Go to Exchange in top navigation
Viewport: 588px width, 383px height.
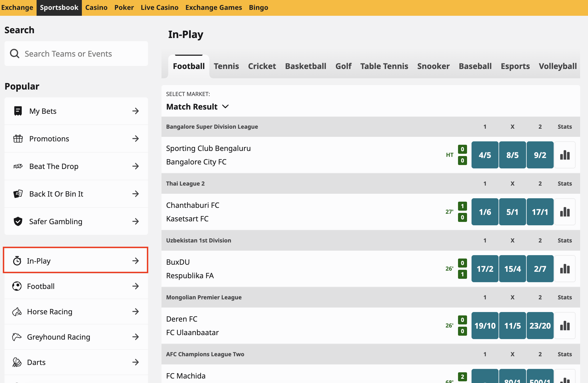[17, 8]
